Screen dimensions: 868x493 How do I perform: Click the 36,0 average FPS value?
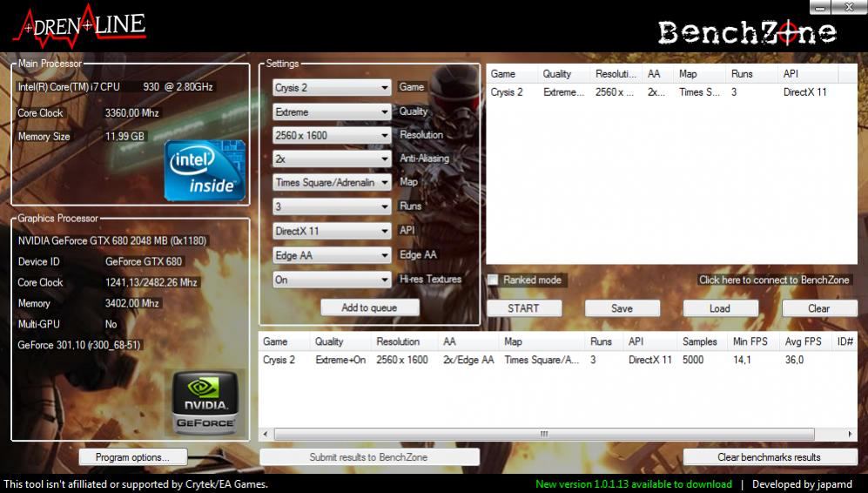coord(794,360)
